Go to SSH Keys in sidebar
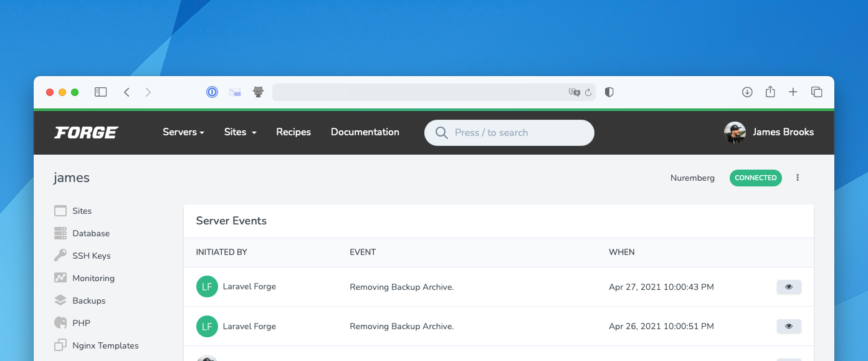This screenshot has height=361, width=868. [x=91, y=256]
